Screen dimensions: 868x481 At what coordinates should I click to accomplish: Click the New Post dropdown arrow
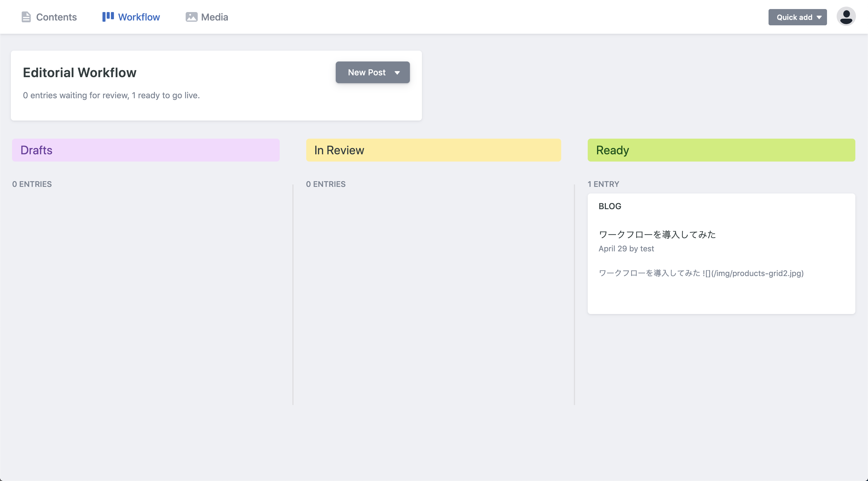398,72
